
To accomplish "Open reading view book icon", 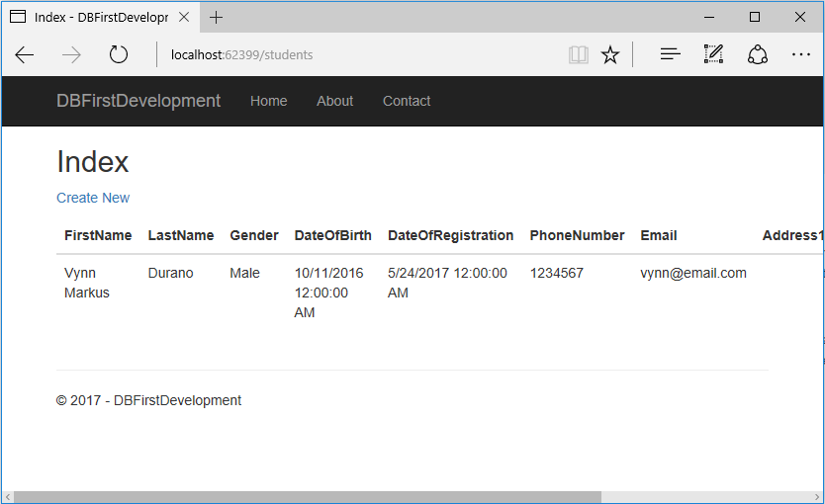I will (579, 54).
